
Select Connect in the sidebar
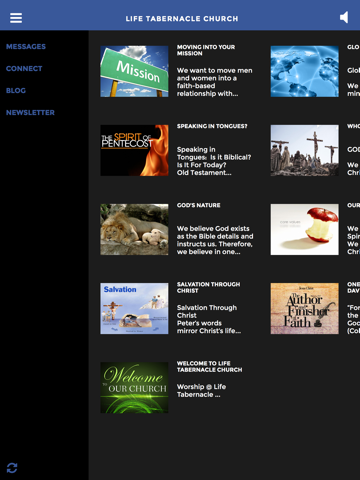24,69
